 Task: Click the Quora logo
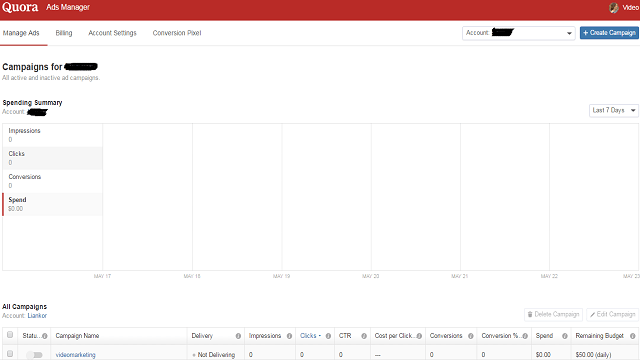[20, 7]
